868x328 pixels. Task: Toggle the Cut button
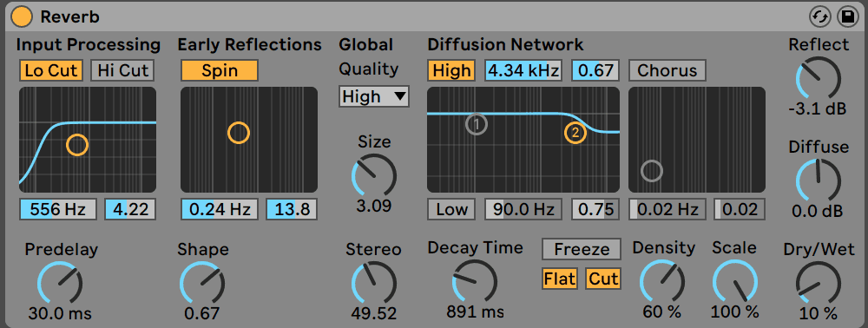tap(603, 279)
